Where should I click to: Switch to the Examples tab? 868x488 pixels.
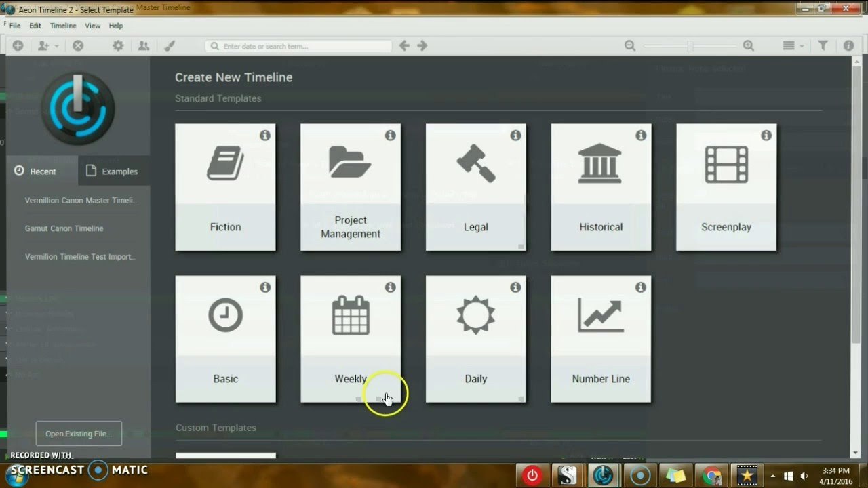(114, 171)
